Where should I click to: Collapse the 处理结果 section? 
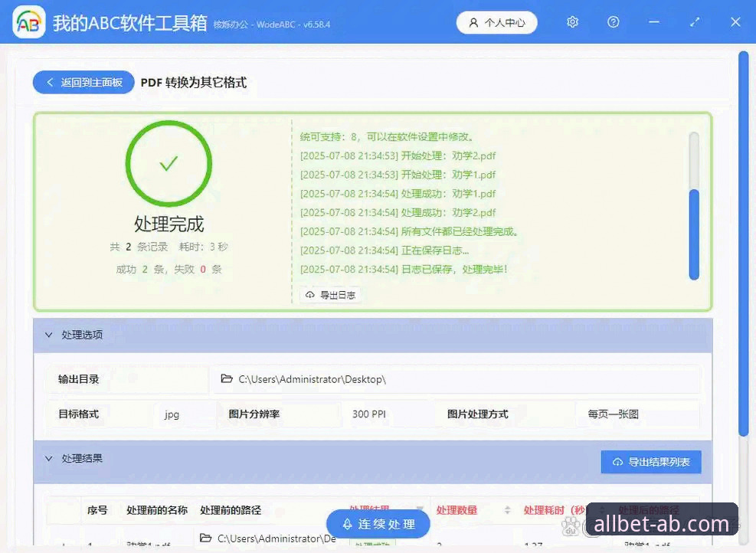point(48,459)
